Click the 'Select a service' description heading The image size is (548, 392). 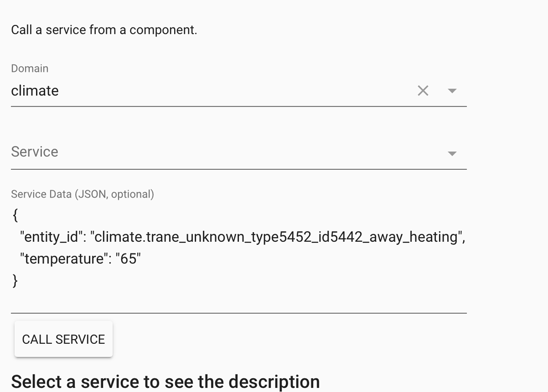(165, 381)
